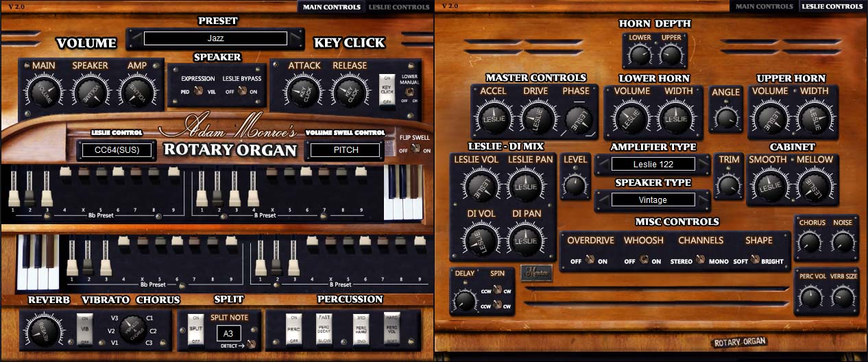The height and width of the screenshot is (362, 868).
Task: Click the VIB on/off rocker switch
Action: coord(85,330)
